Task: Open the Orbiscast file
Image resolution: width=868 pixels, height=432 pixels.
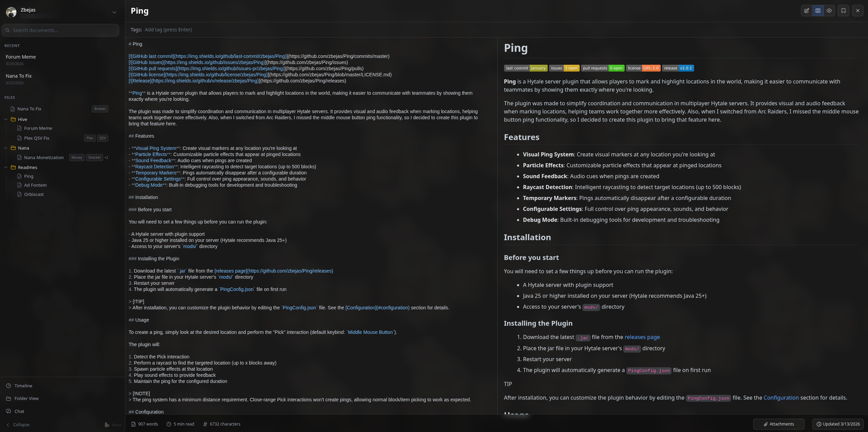Action: pyautogui.click(x=34, y=194)
